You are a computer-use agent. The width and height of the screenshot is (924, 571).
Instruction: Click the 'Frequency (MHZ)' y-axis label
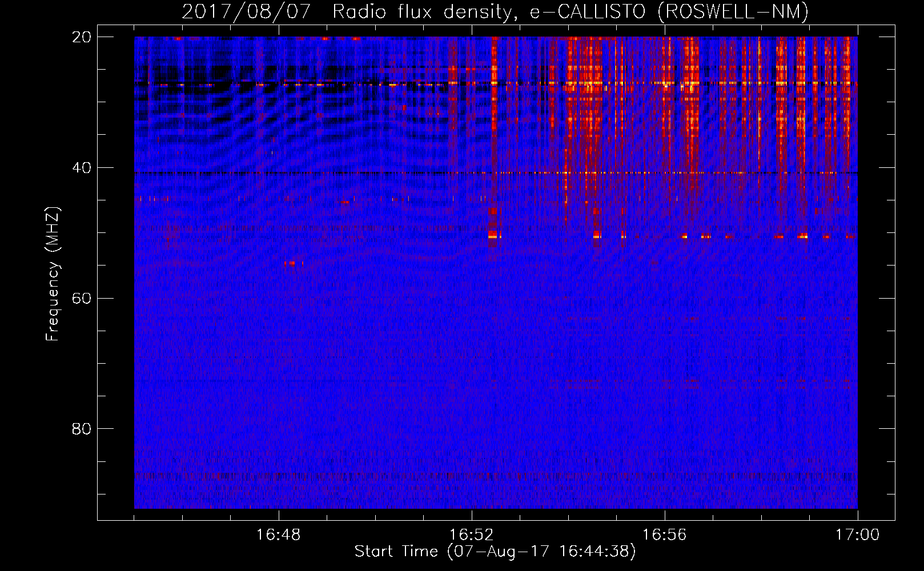[x=53, y=274]
